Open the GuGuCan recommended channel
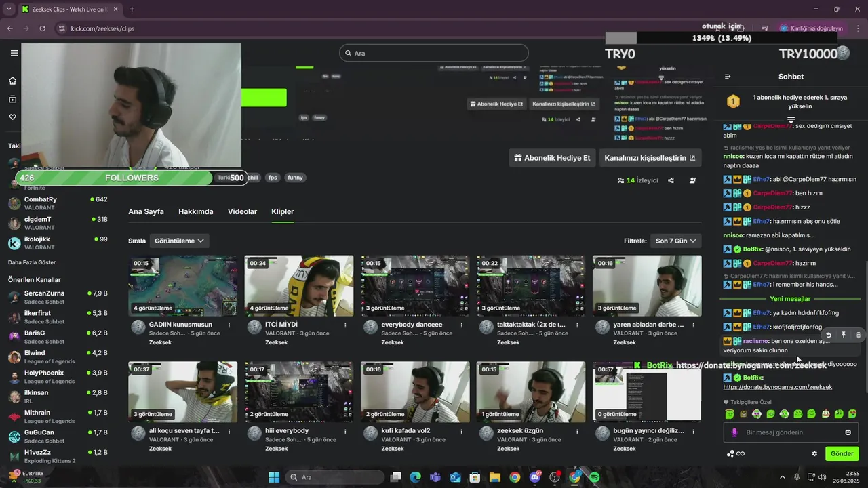This screenshot has height=488, width=868. click(58, 436)
